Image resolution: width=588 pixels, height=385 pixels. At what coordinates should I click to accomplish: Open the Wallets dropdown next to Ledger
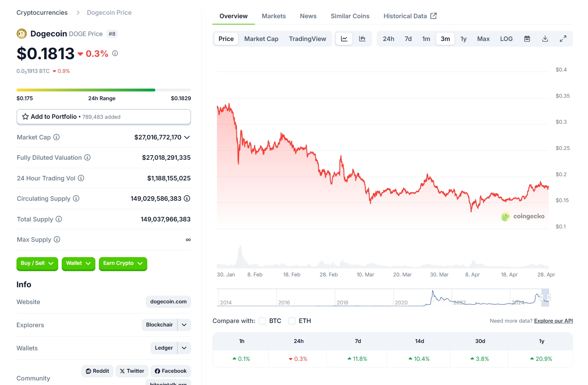coord(184,348)
